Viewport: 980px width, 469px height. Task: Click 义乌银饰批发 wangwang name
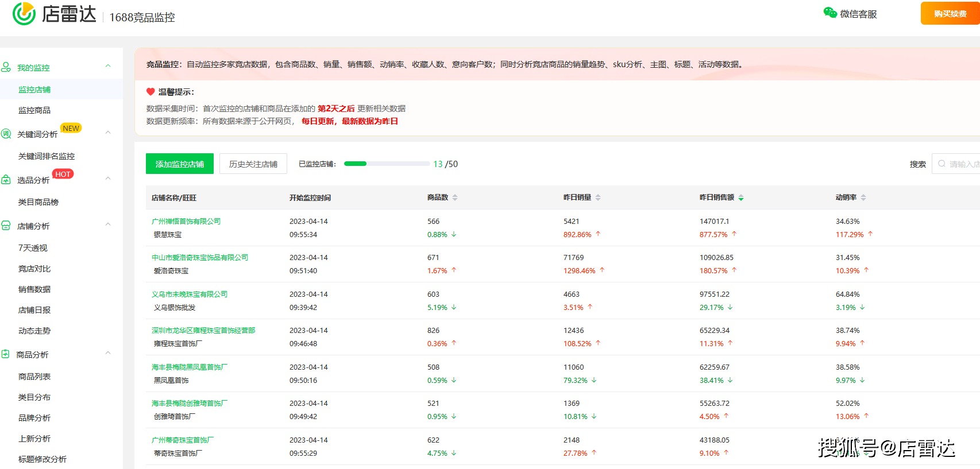tap(175, 307)
